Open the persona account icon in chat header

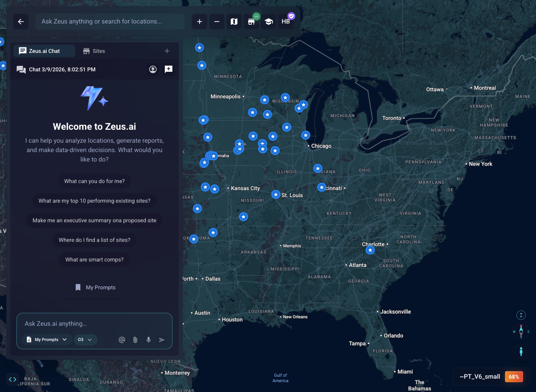pyautogui.click(x=153, y=69)
